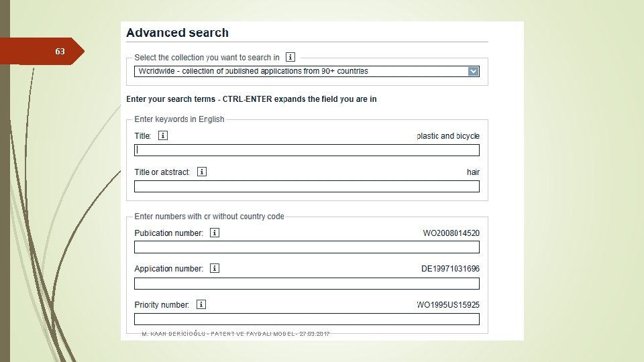Click the 'plastic and bicycle' example text
644x362 pixels.
coord(448,136)
